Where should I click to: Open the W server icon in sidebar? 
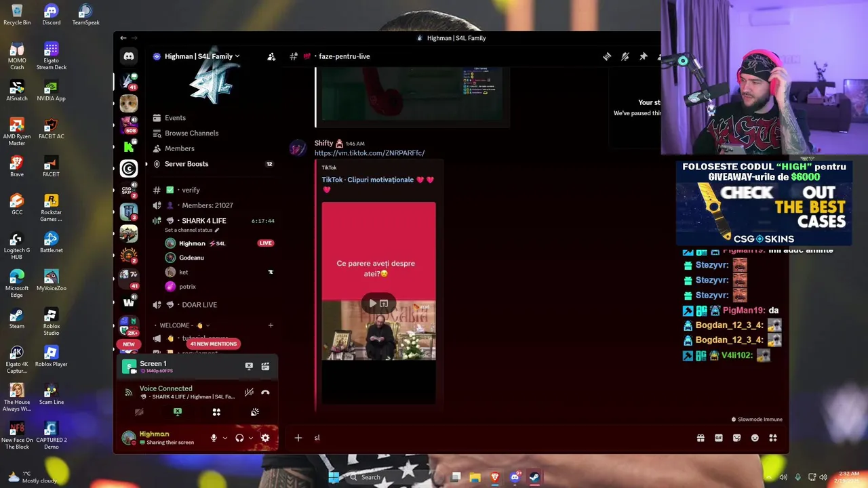[129, 302]
